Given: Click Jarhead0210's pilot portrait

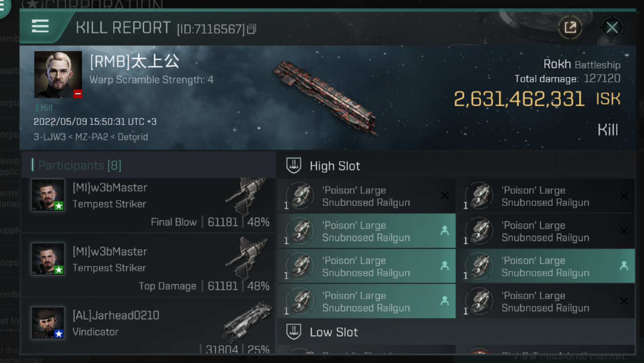Looking at the screenshot, I should click(x=48, y=323).
